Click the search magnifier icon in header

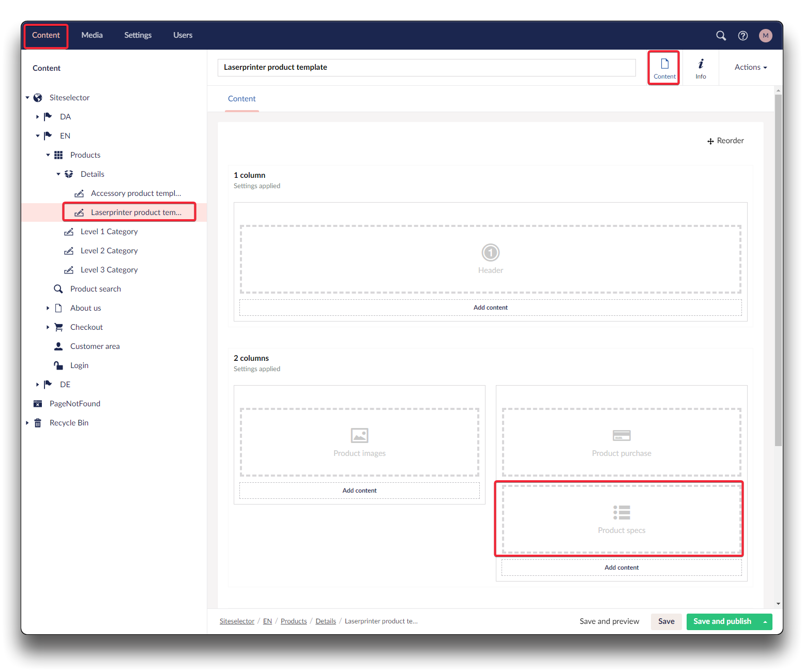coord(721,36)
